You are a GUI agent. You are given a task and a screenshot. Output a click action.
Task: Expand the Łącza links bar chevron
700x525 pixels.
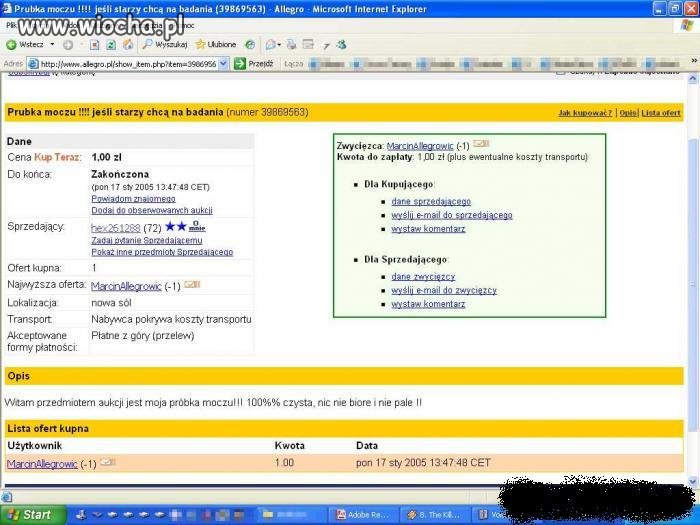[x=694, y=61]
